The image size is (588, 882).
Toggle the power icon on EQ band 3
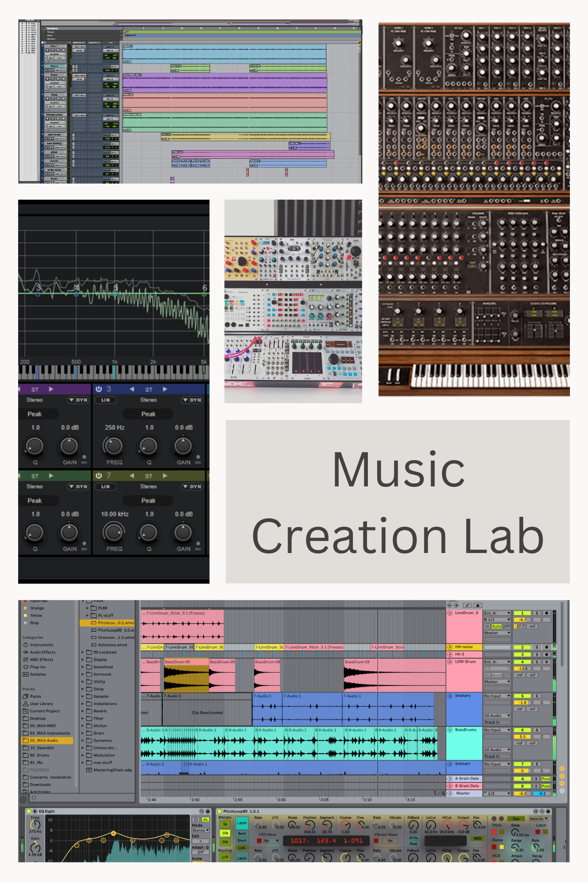coord(99,389)
